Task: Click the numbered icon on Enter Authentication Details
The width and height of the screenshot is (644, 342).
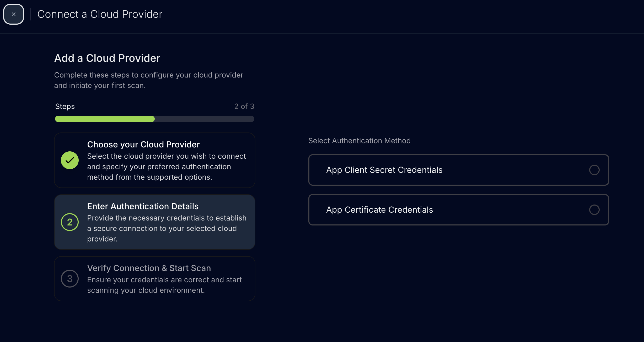Action: click(x=69, y=222)
